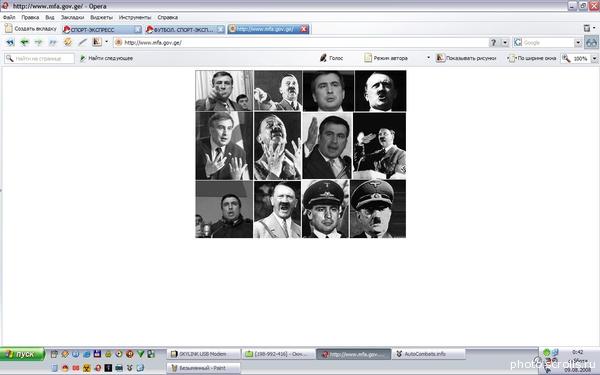Click the address bar with http://www.mfa.gov.ge/
Image resolution: width=600 pixels, height=375 pixels.
tap(301, 42)
